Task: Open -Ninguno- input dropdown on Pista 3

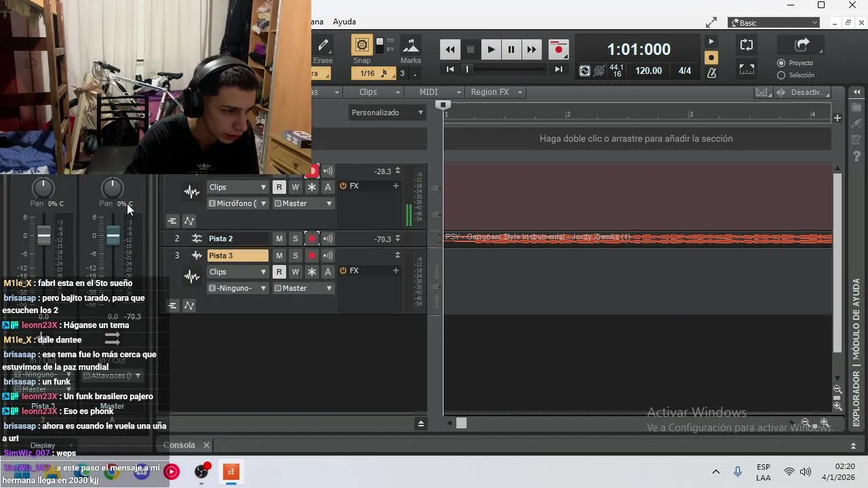Action: pyautogui.click(x=237, y=288)
